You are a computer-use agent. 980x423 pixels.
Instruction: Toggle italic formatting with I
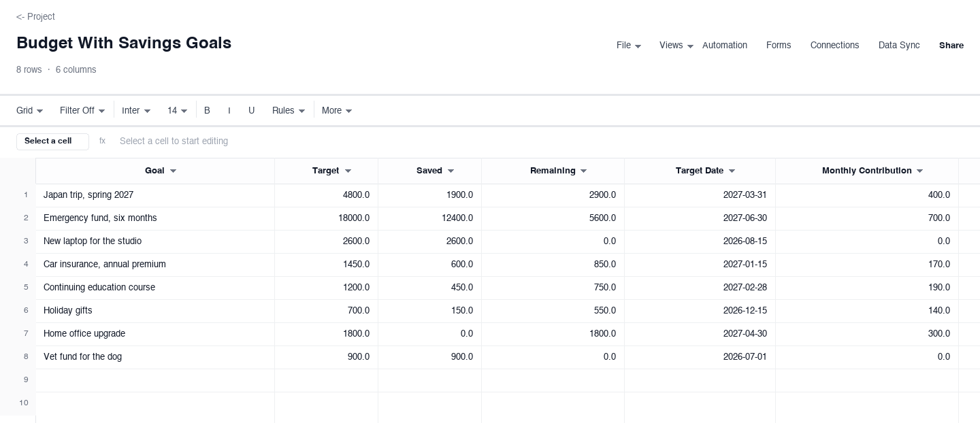point(229,111)
